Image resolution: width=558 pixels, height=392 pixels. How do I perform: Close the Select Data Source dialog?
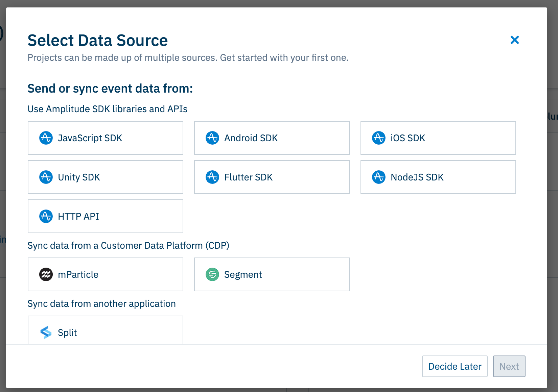tap(514, 40)
